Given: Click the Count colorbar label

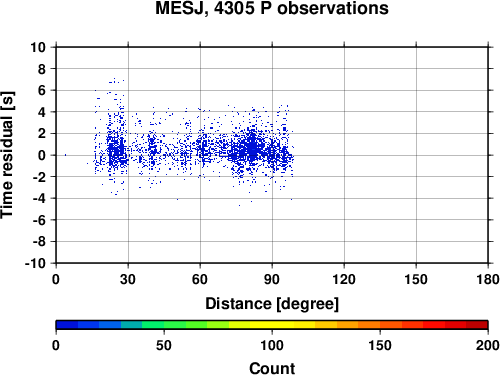Looking at the screenshot, I should tap(272, 368).
